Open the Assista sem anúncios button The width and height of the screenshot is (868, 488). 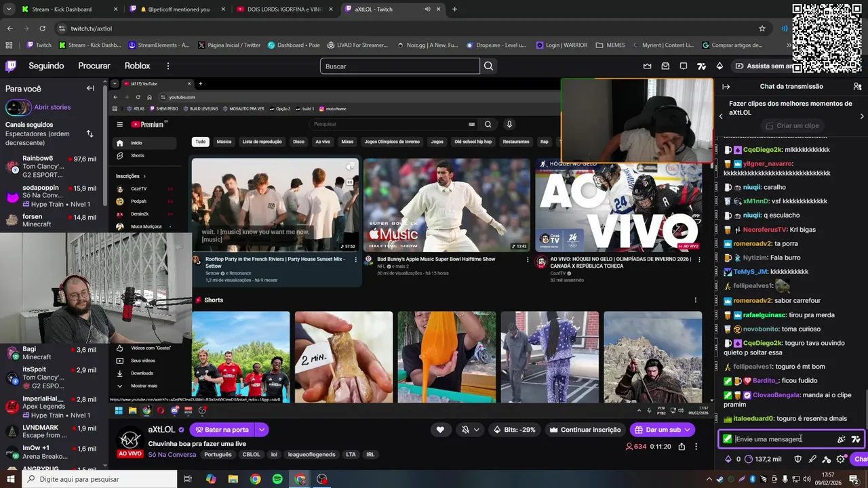(x=769, y=66)
